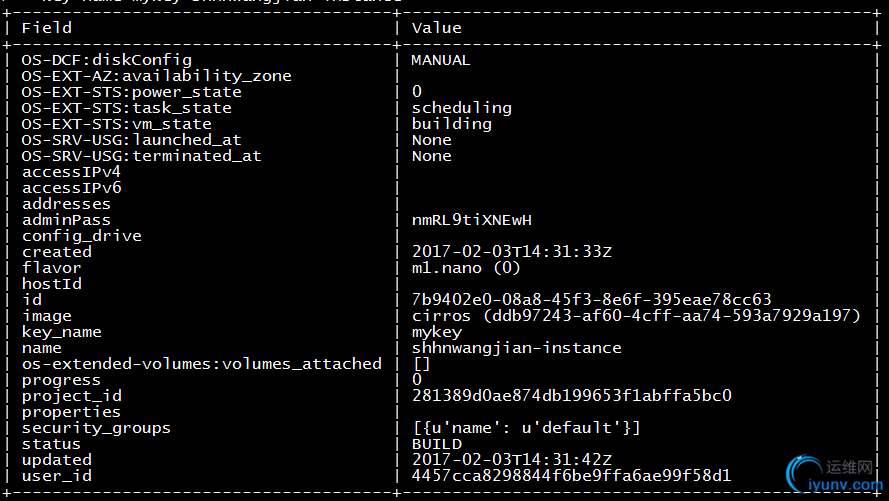889x501 pixels.
Task: Click the iyunv.com watermark logo
Action: tap(835, 475)
